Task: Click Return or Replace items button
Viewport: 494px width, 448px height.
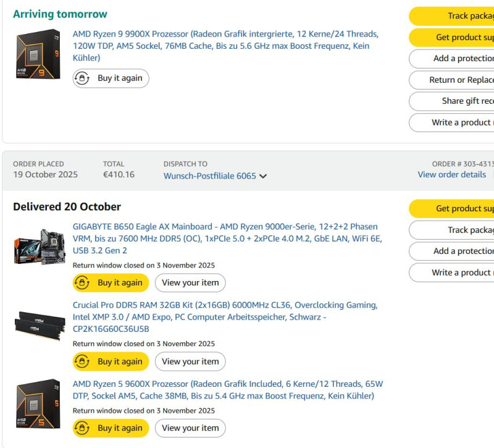Action: coord(457,80)
